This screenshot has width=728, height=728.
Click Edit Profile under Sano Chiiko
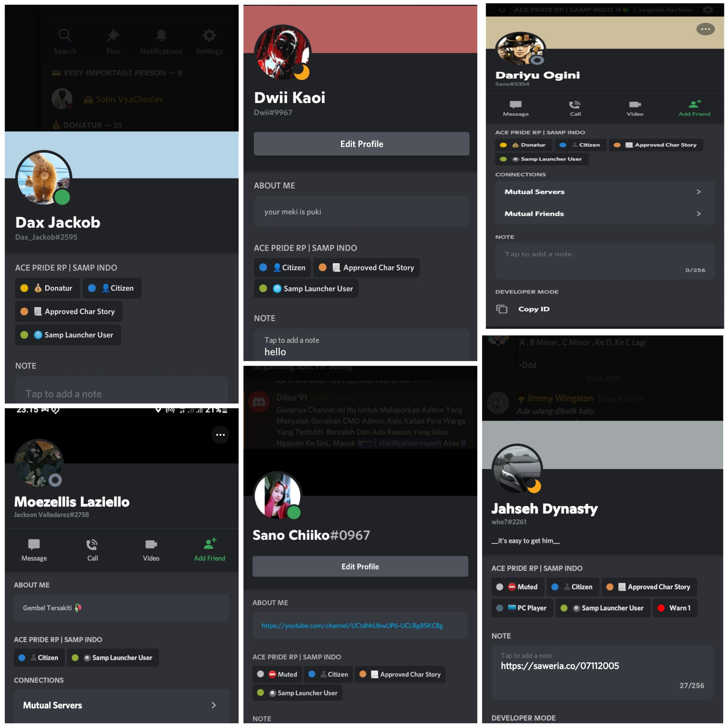click(x=360, y=566)
